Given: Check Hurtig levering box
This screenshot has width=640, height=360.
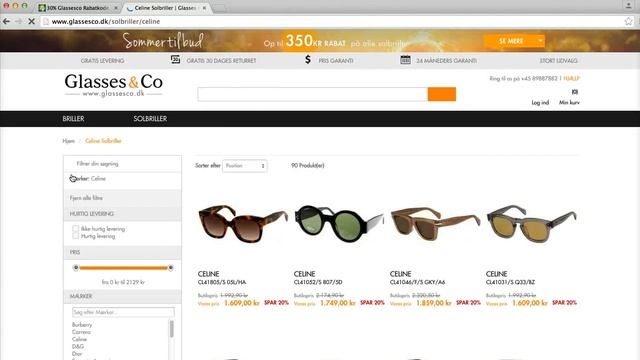Looking at the screenshot, I should coord(75,236).
